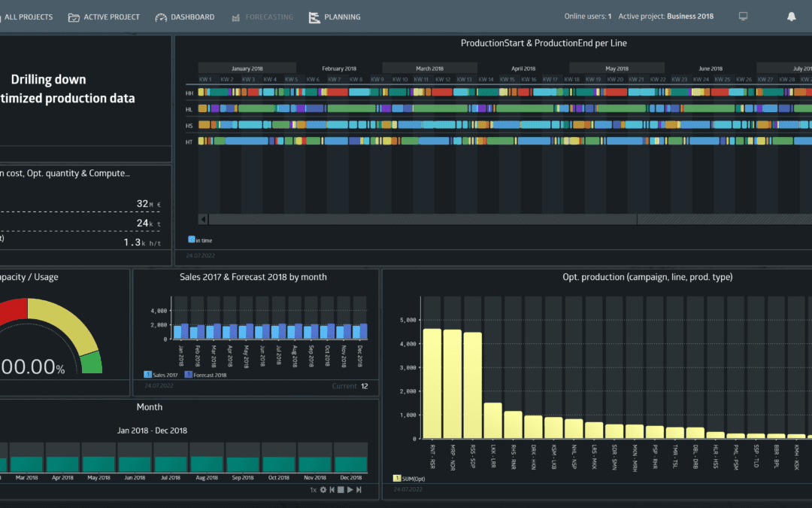Select the HT line row label
812x508 pixels.
189,141
